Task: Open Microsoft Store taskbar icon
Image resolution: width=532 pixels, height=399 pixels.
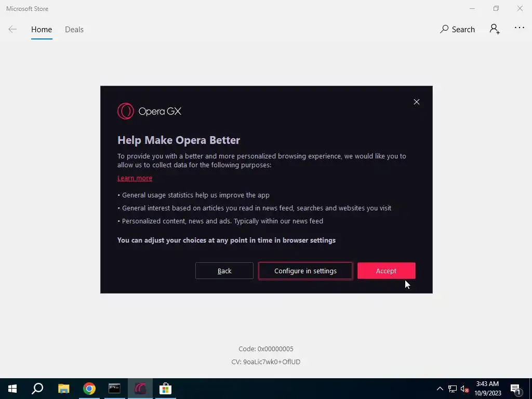Action: coord(166,389)
